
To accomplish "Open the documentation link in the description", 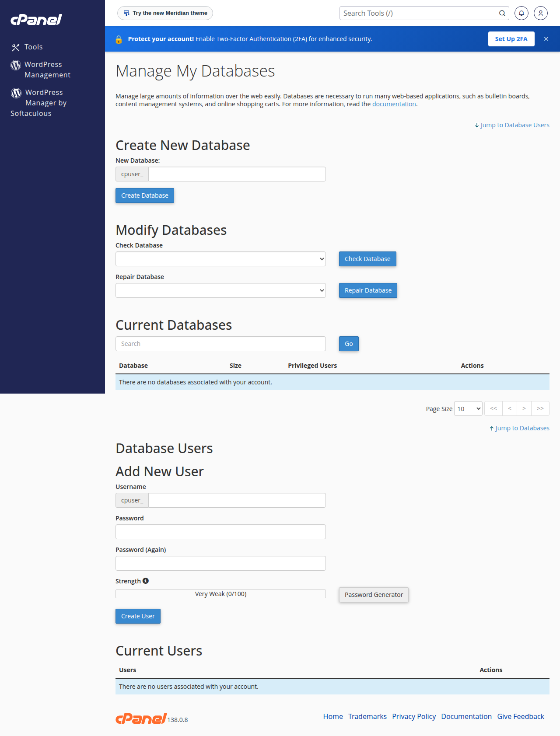I will tap(394, 104).
